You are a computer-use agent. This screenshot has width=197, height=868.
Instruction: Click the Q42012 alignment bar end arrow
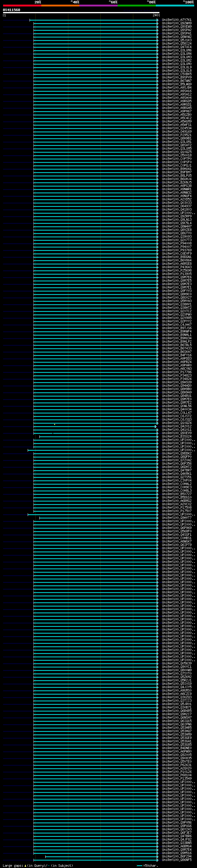[156, 426]
